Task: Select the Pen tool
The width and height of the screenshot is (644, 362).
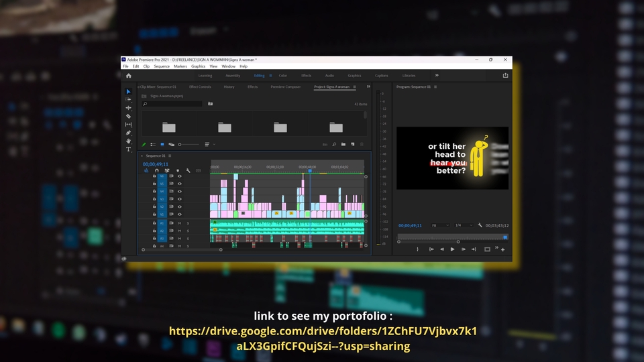Action: coord(128,133)
